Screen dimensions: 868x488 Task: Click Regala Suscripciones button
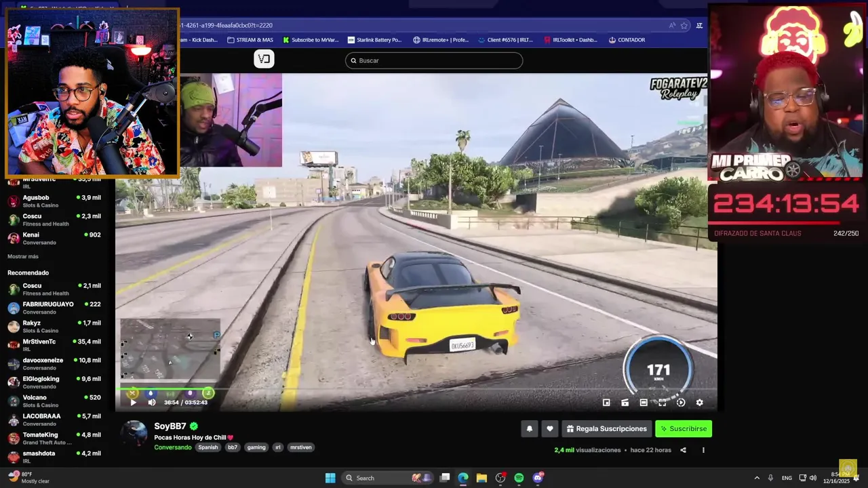click(x=607, y=428)
